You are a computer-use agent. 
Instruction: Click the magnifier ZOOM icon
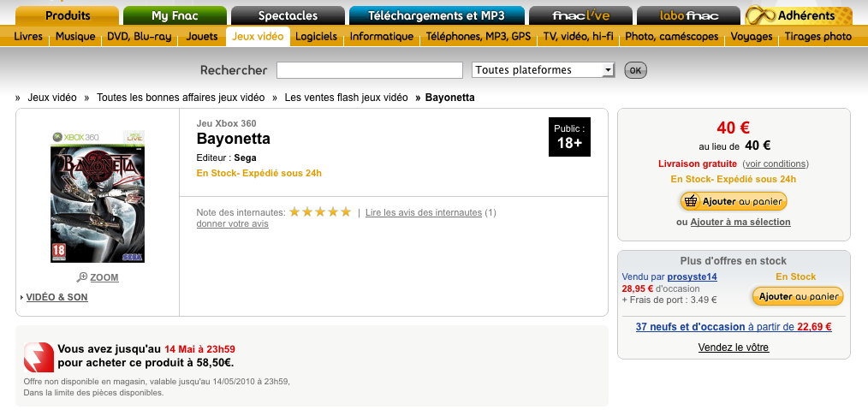tap(81, 277)
